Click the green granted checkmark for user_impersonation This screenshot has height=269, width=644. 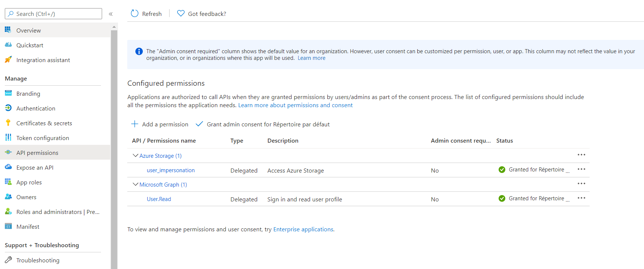[x=502, y=170]
